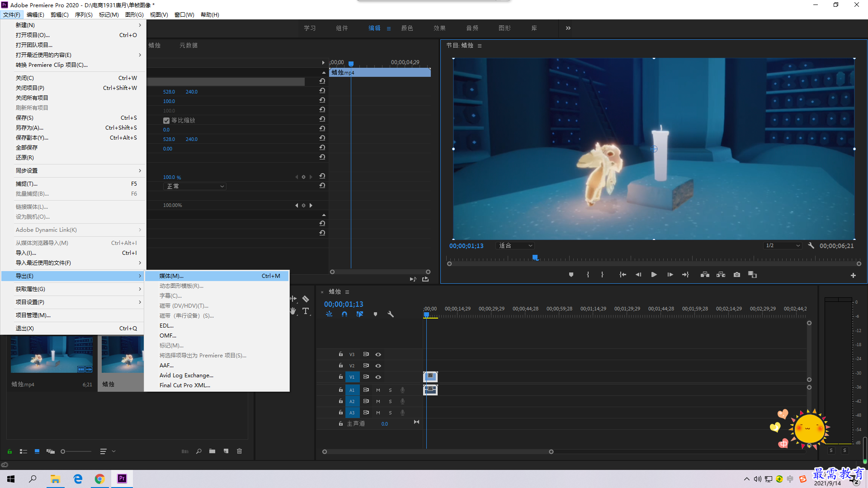Go to In point in program monitor
This screenshot has height=488, width=868.
coord(623,275)
